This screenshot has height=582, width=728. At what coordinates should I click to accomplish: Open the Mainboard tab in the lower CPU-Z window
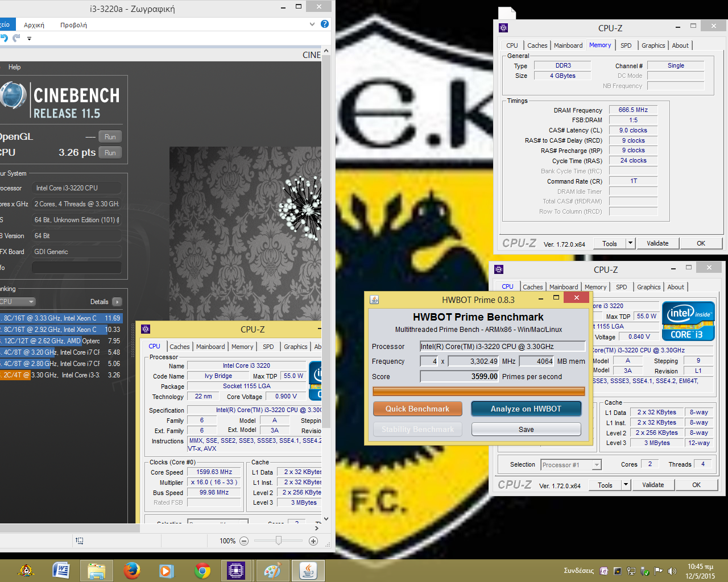(563, 287)
